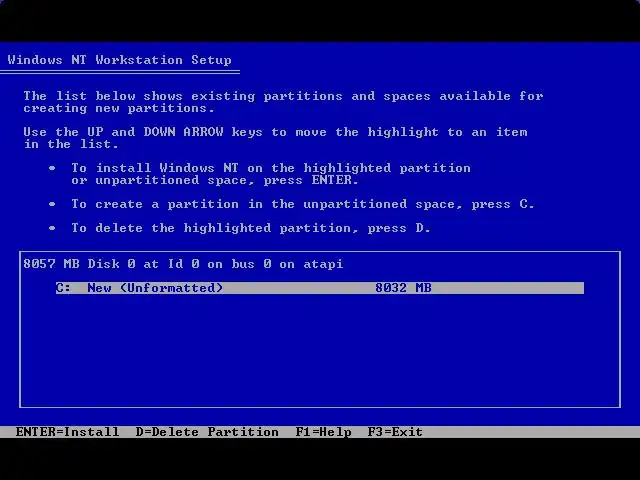Viewport: 640px width, 480px height.
Task: Click the 'list below shows existing partitions' paragraph
Action: [x=283, y=102]
